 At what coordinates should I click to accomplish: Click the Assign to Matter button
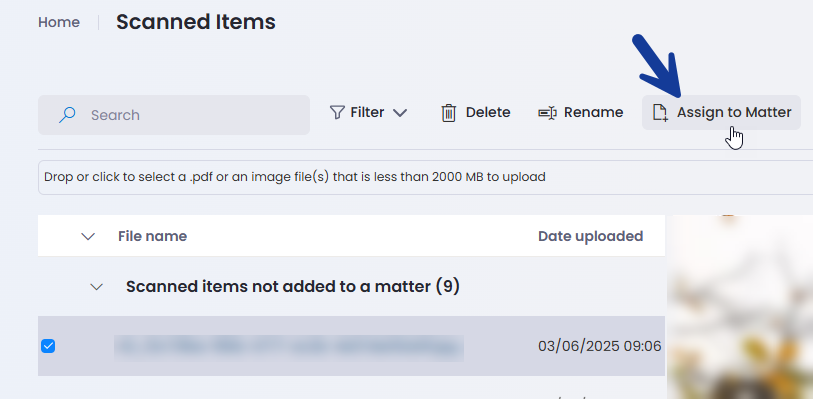[721, 112]
